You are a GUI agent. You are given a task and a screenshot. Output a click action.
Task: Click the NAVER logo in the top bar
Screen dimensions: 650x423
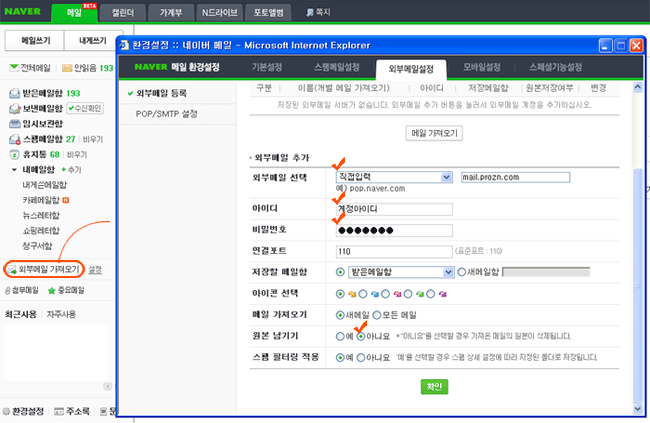tap(26, 13)
